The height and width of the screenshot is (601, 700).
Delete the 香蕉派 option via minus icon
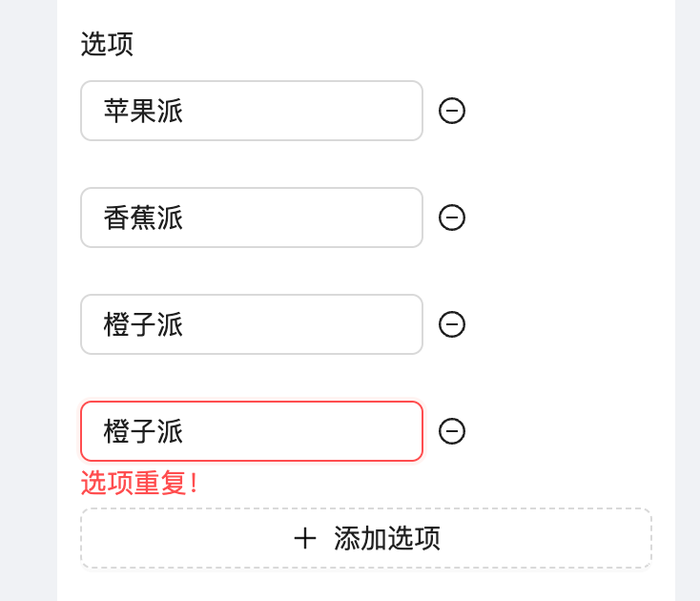click(452, 218)
